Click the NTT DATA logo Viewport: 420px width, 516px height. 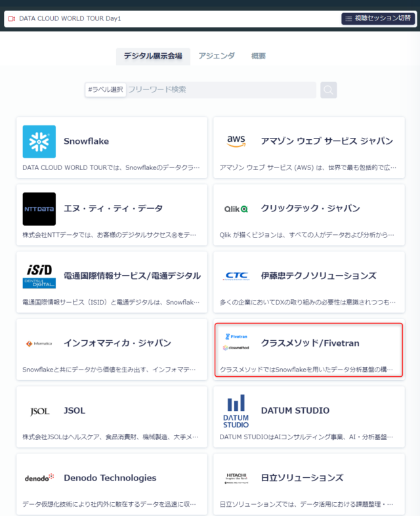click(39, 209)
